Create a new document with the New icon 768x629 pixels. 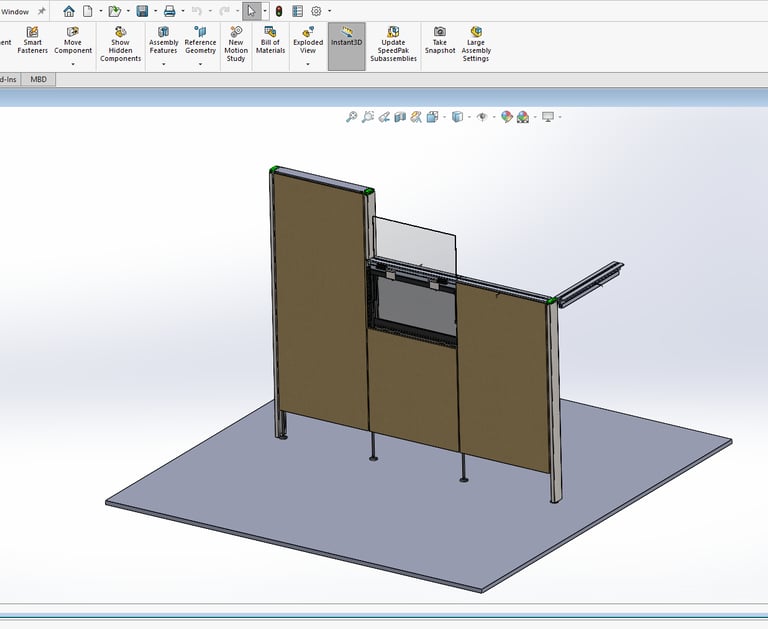[88, 11]
